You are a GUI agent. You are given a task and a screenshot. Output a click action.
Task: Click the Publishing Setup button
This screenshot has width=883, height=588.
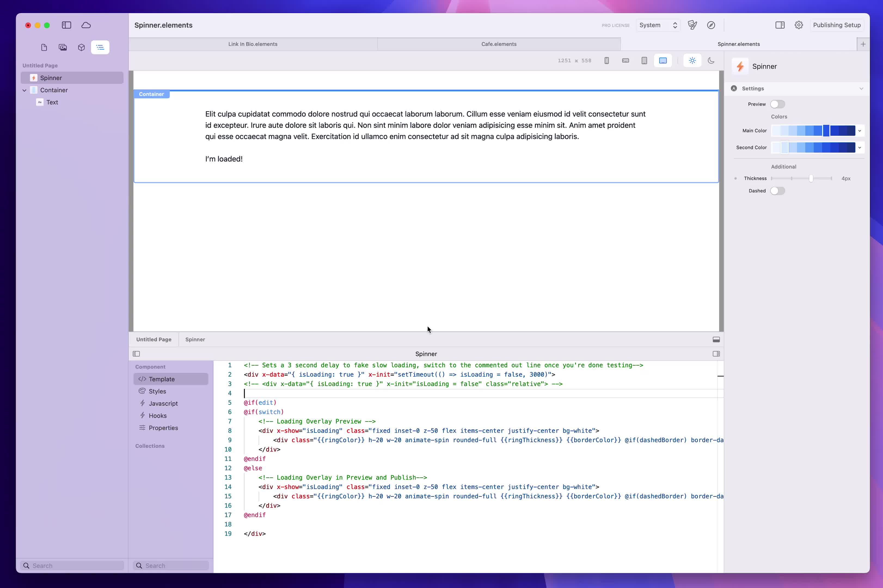click(836, 25)
